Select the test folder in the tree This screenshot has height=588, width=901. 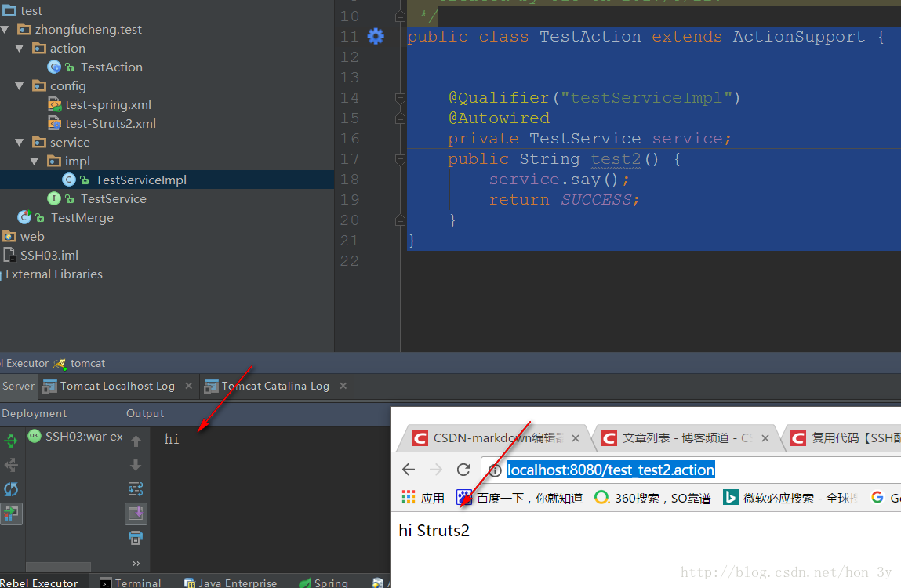click(23, 10)
